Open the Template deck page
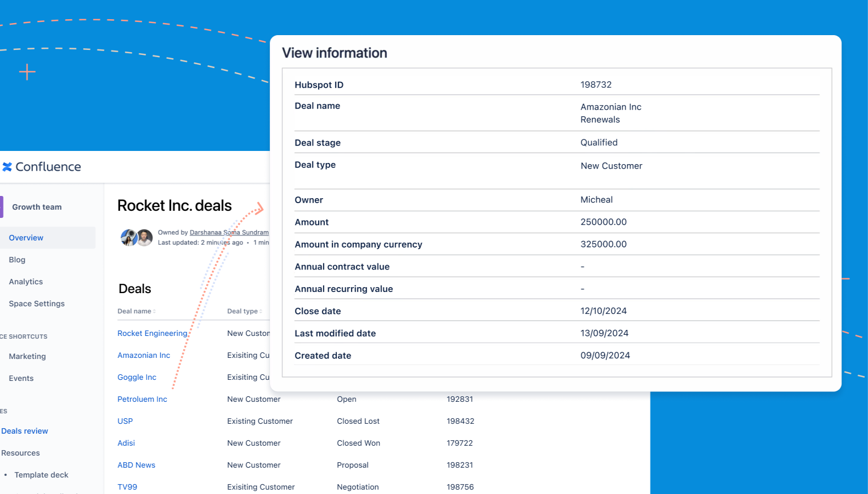 pos(42,475)
